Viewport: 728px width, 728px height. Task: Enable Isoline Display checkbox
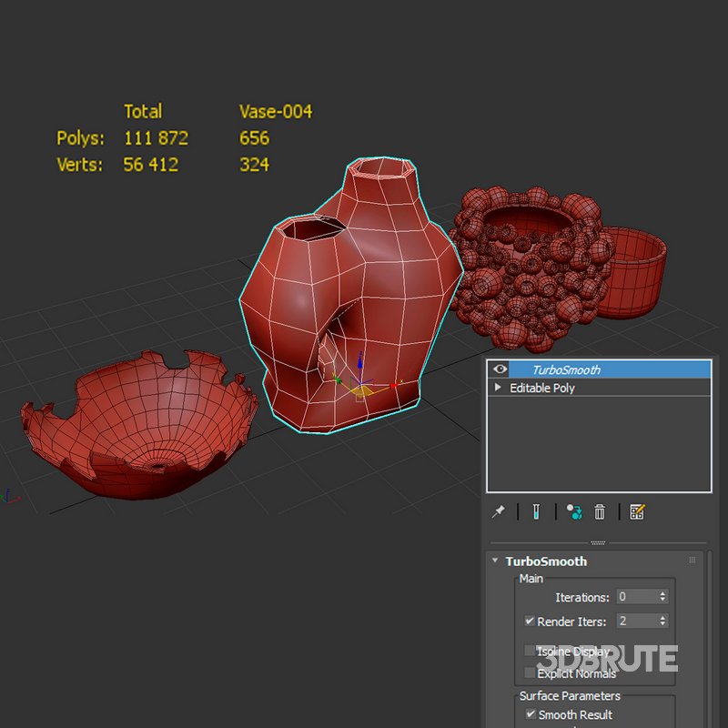click(529, 651)
